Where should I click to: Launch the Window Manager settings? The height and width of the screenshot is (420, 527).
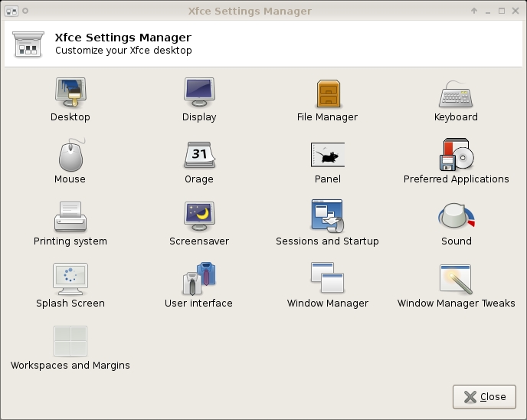pyautogui.click(x=328, y=280)
